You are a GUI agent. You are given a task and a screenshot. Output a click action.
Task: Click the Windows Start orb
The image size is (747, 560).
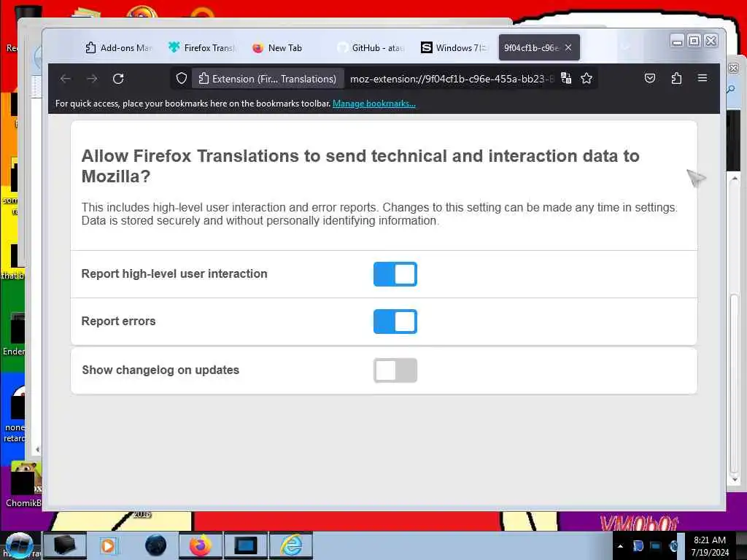[x=19, y=545]
